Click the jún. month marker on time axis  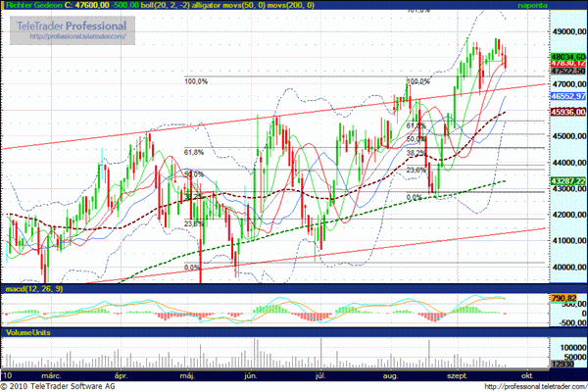(249, 374)
